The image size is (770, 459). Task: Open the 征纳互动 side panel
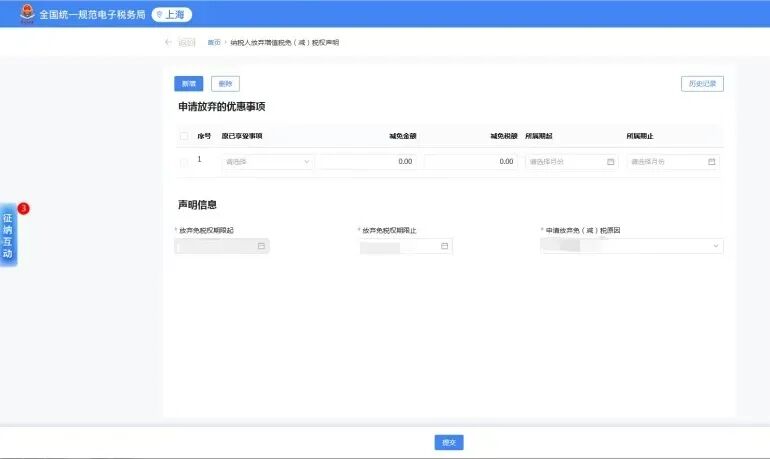click(x=8, y=236)
